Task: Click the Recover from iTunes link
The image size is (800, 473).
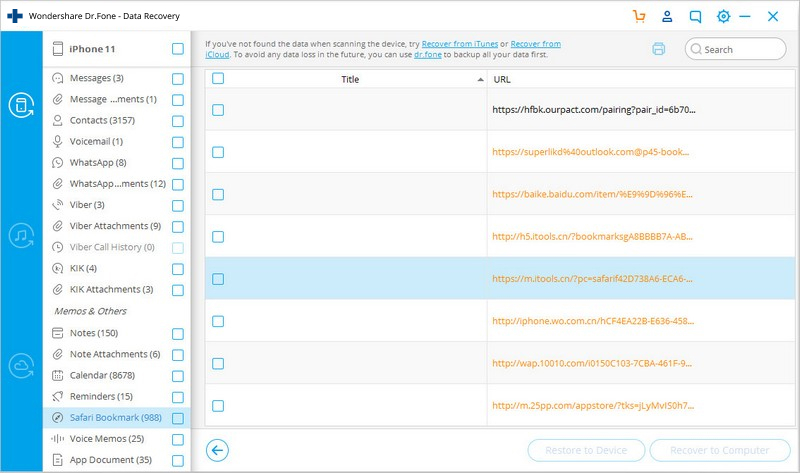Action: 460,44
